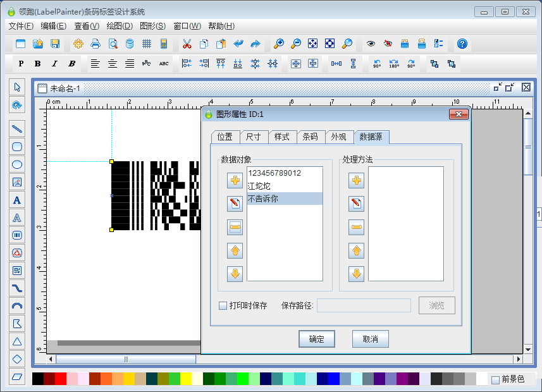Remove 处理方法 item with minus button

356,227
